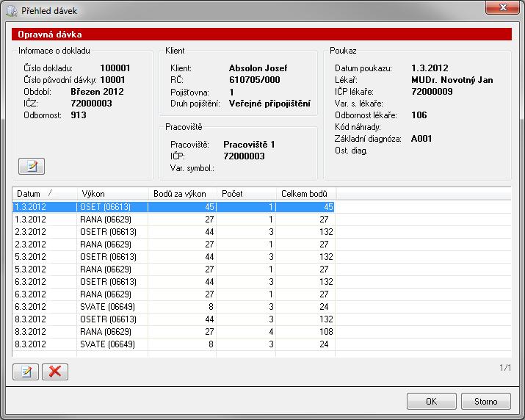
Task: Select the 5.3.2012 OSETR (06613) row
Action: (173, 257)
